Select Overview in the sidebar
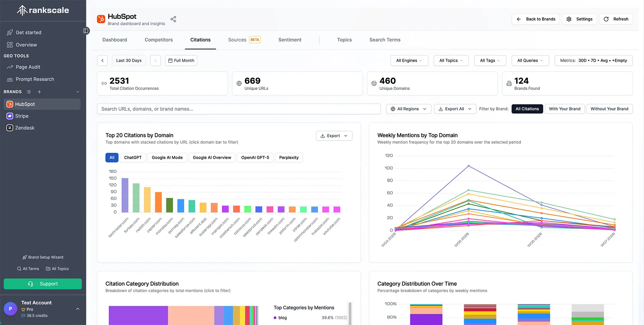Screen dimensions: 644x325 (26, 45)
